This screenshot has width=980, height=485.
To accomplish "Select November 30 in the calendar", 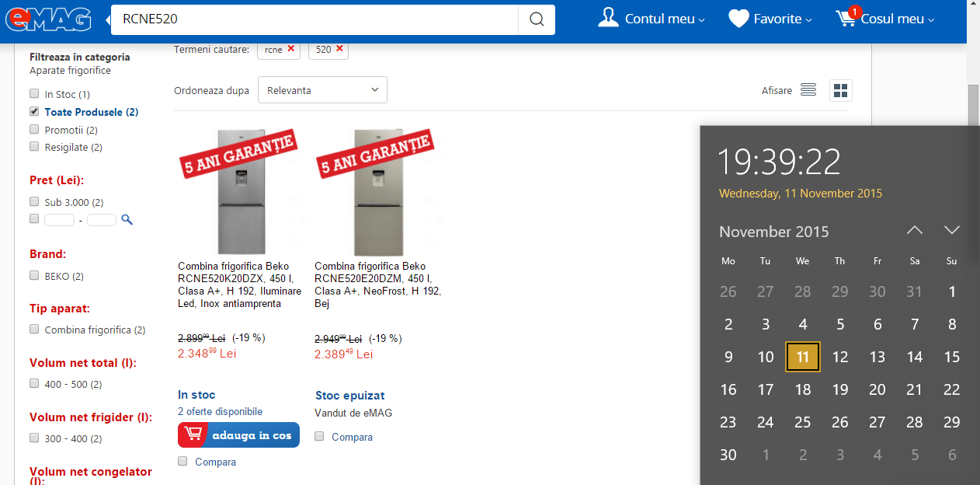I will pyautogui.click(x=728, y=455).
